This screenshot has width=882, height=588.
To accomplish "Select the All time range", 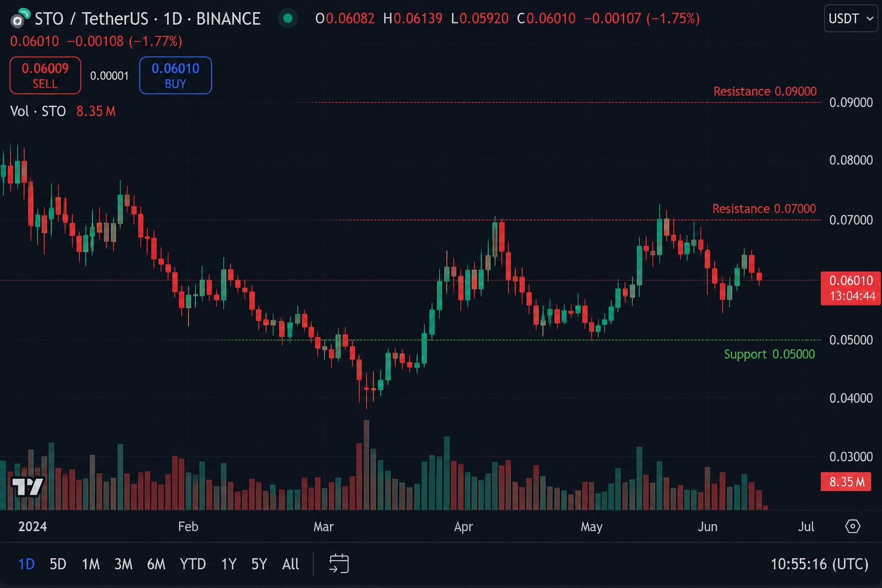I will (291, 564).
